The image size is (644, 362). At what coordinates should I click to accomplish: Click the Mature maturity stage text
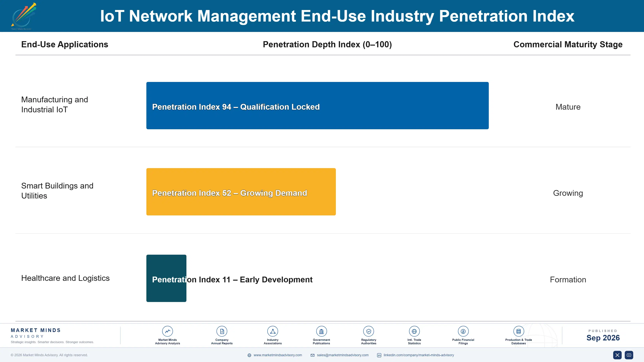pos(568,107)
